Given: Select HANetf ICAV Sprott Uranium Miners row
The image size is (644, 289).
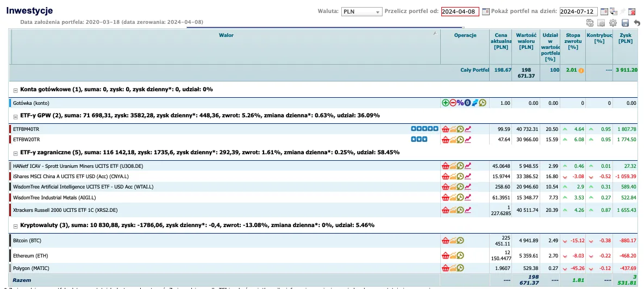Looking at the screenshot, I should [x=78, y=166].
